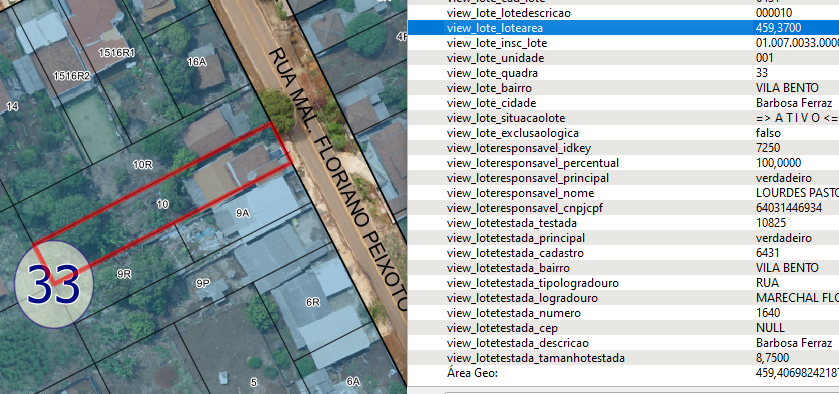The height and width of the screenshot is (394, 839).
Task: Click view_lotetestada_tamanhotestada value 8,7500
Action: click(x=773, y=358)
